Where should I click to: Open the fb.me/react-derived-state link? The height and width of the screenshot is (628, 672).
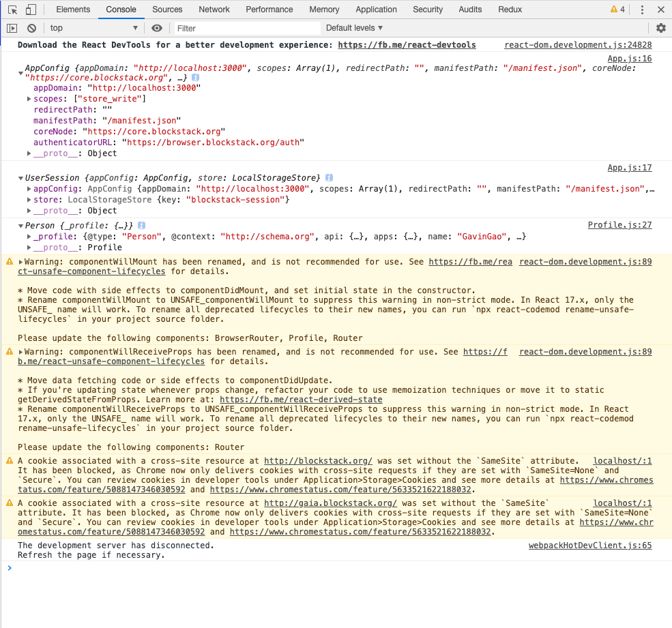[x=301, y=400]
